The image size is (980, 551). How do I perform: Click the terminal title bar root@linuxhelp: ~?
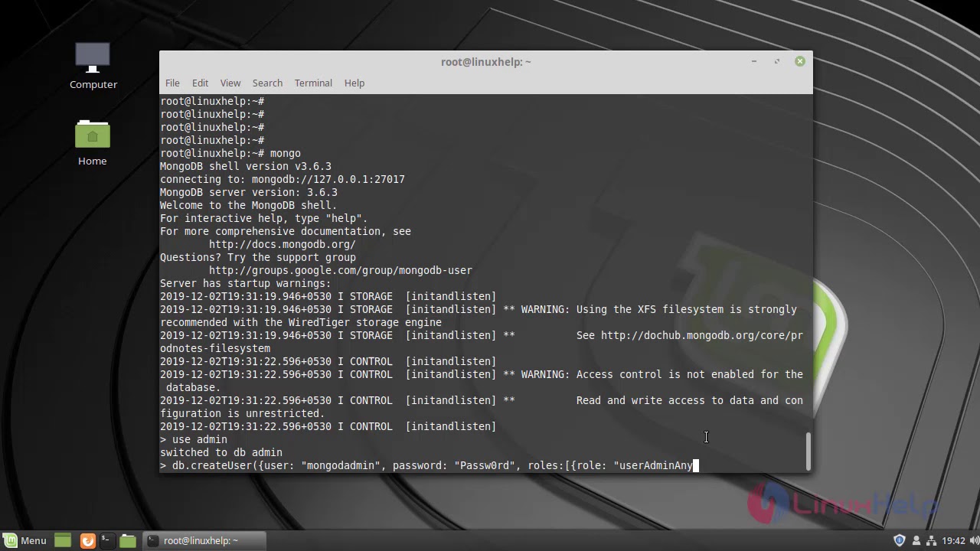(485, 61)
